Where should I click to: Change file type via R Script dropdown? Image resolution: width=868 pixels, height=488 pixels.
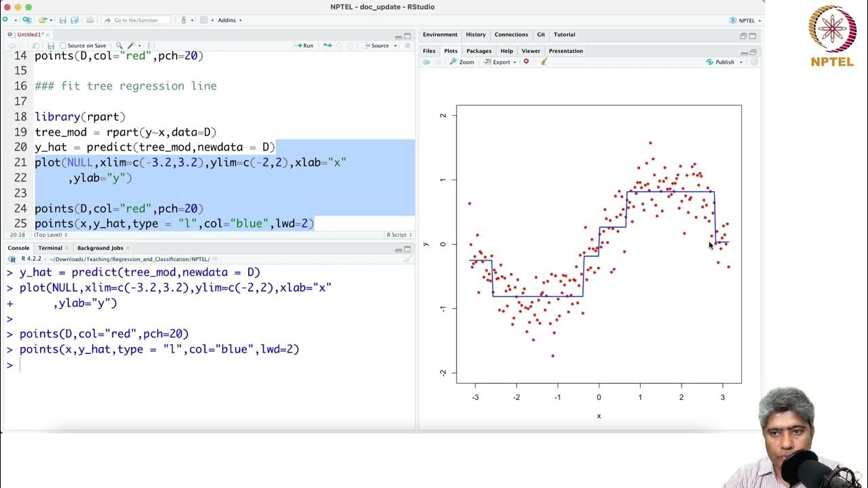(x=399, y=235)
